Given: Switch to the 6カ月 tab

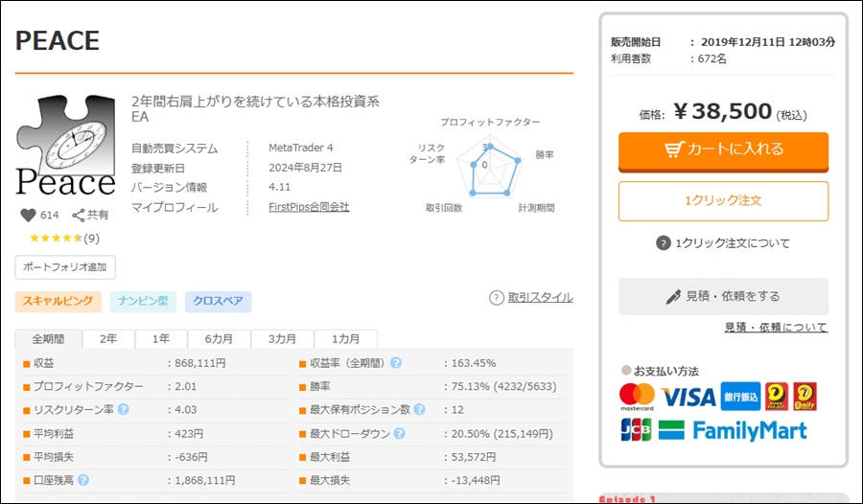Looking at the screenshot, I should pyautogui.click(x=218, y=339).
